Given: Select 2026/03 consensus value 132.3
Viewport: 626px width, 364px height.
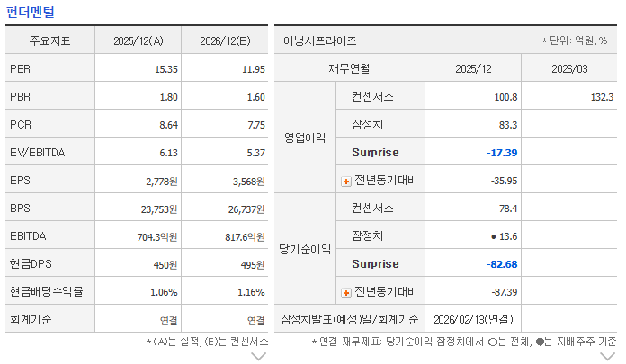Looking at the screenshot, I should (602, 97).
